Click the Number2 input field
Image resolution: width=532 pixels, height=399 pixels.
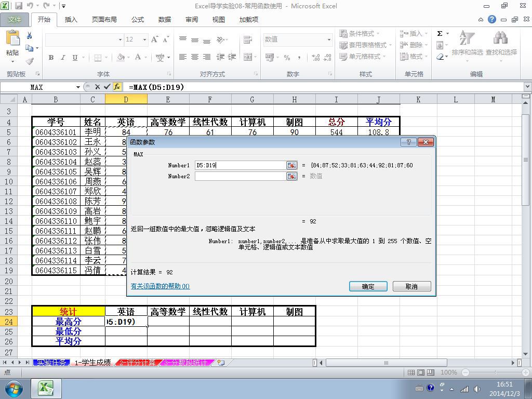(x=241, y=176)
